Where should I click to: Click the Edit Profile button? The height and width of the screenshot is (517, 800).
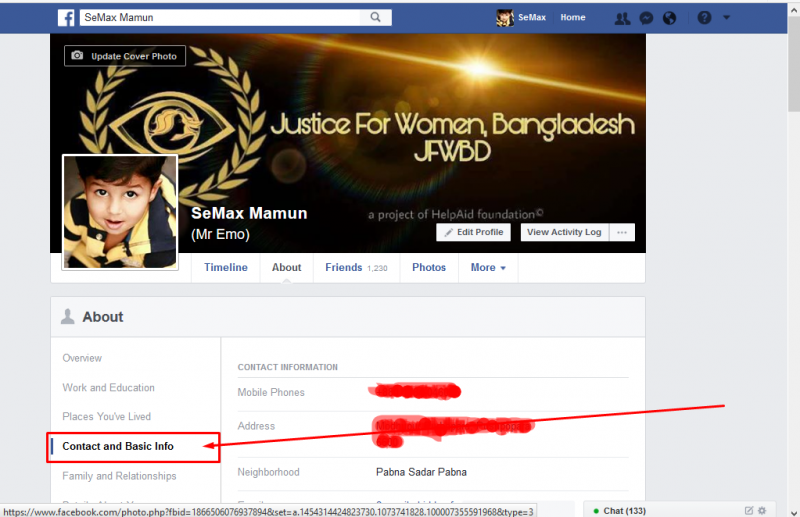point(473,232)
